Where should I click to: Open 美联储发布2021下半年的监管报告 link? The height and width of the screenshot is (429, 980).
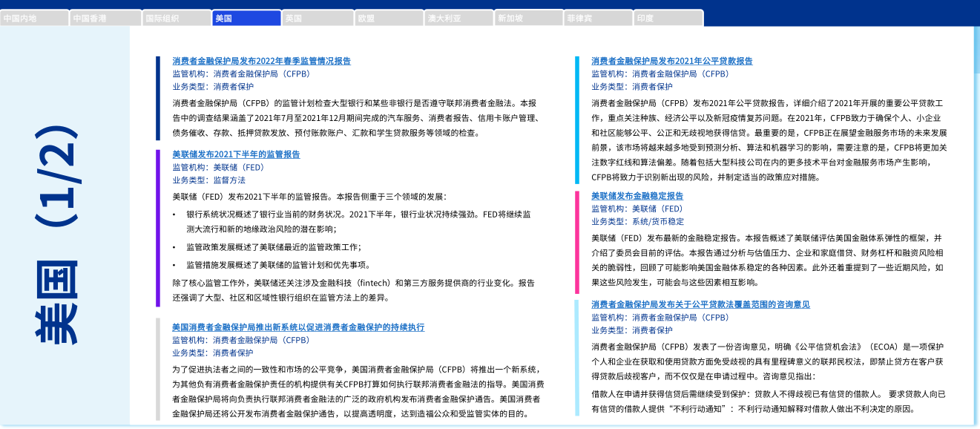pos(236,154)
